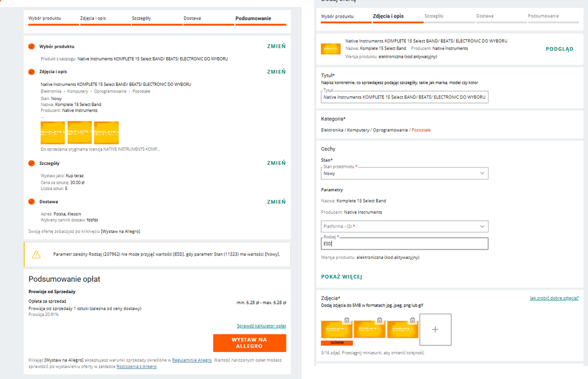
Task: Open the Stan przedmiotu dropdown showing Nowy
Action: tap(404, 173)
